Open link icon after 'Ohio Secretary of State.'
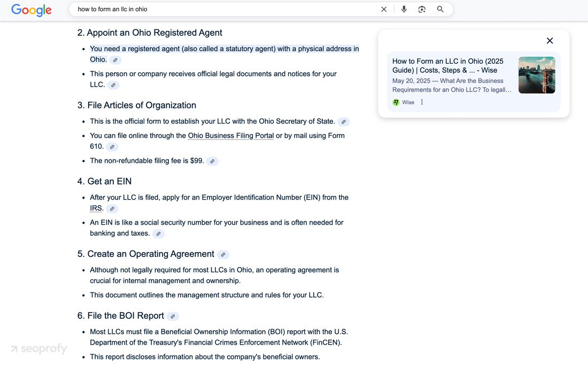The height and width of the screenshot is (366, 588). (x=344, y=122)
